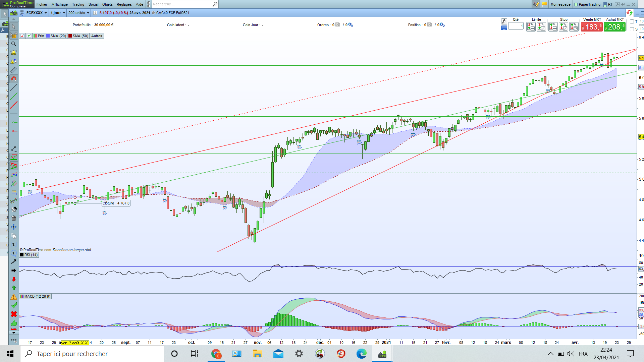
Task: Select the ruler measurement tool
Action: click(x=14, y=70)
